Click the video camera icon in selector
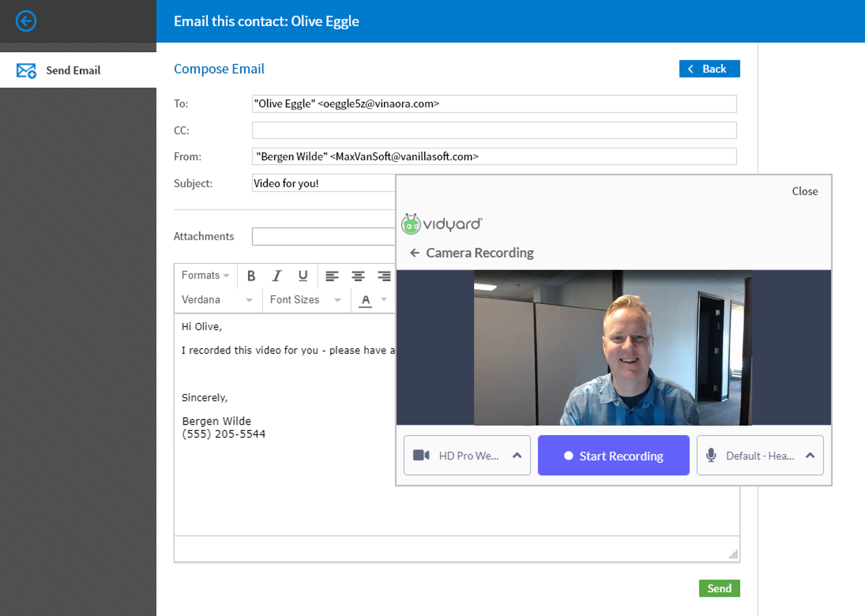 coord(421,456)
